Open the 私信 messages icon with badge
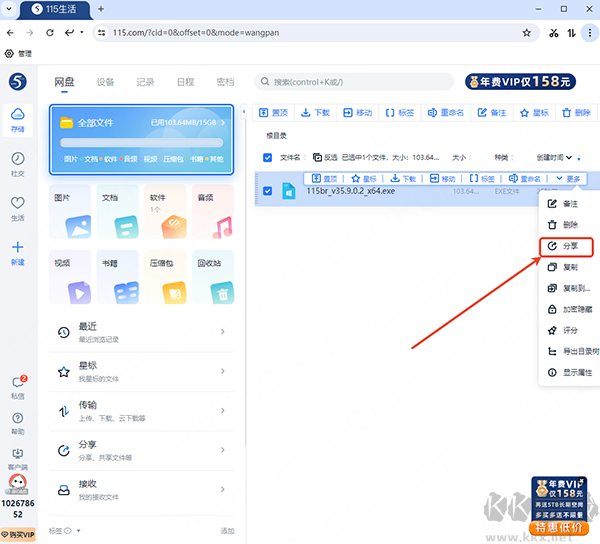Viewport: 600px width, 544px height. (x=18, y=385)
